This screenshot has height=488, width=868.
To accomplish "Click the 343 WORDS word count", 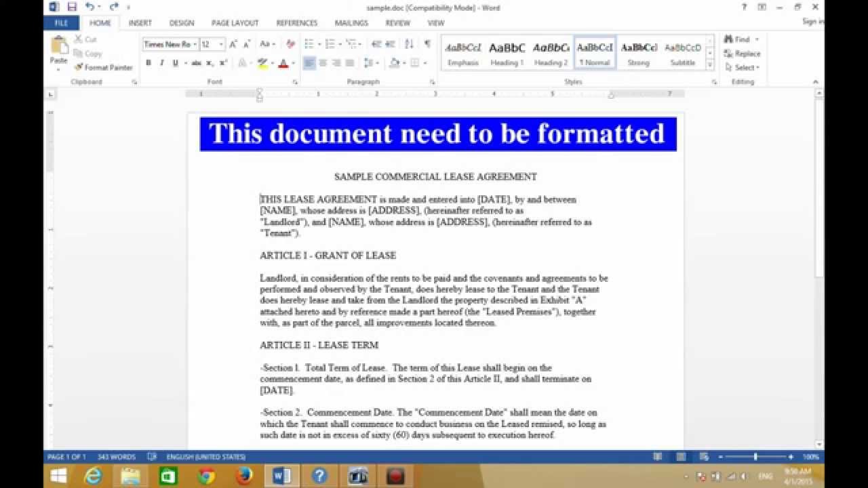I will 117,457.
